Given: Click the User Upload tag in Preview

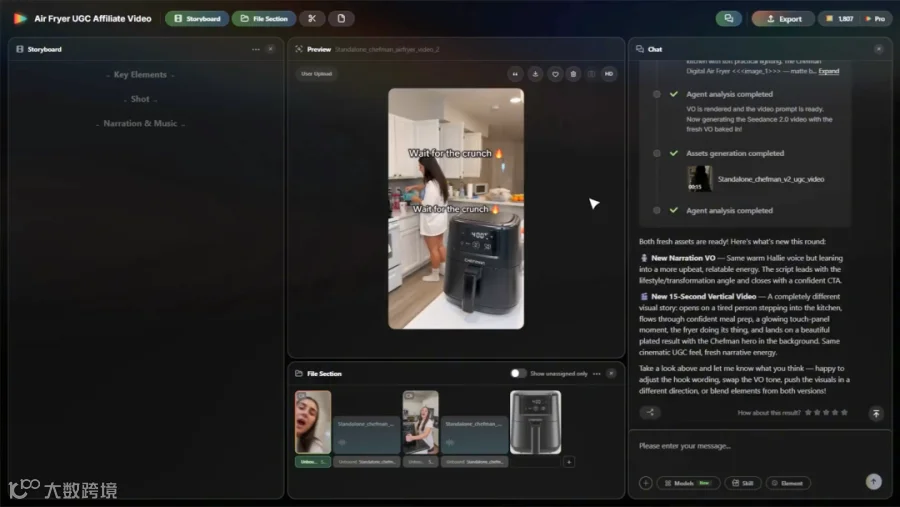Looking at the screenshot, I should click(x=316, y=73).
